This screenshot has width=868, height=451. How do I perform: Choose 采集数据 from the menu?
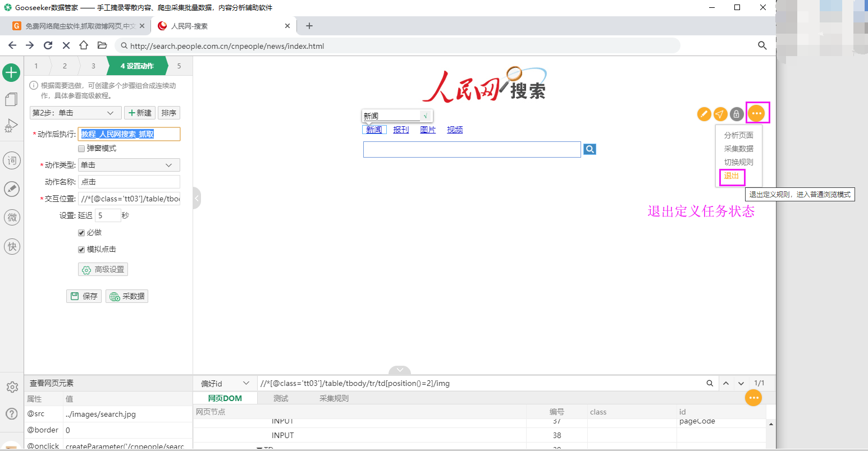click(739, 149)
